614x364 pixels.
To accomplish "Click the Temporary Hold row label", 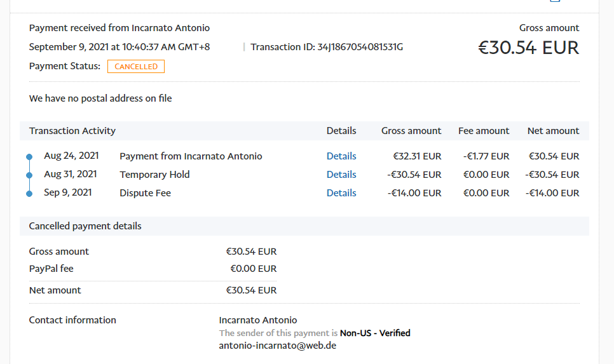I will coord(154,175).
